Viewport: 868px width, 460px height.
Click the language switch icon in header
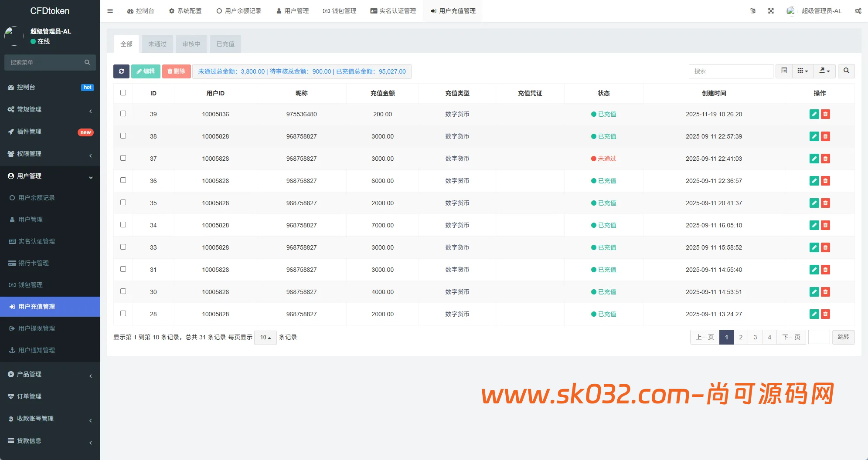(x=752, y=11)
